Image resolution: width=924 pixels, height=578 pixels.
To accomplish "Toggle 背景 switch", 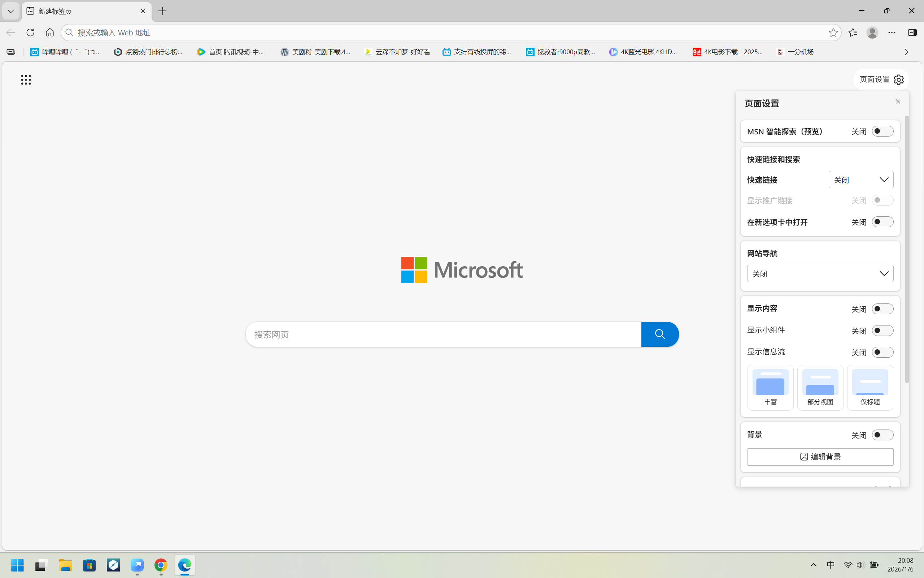I will pos(883,435).
